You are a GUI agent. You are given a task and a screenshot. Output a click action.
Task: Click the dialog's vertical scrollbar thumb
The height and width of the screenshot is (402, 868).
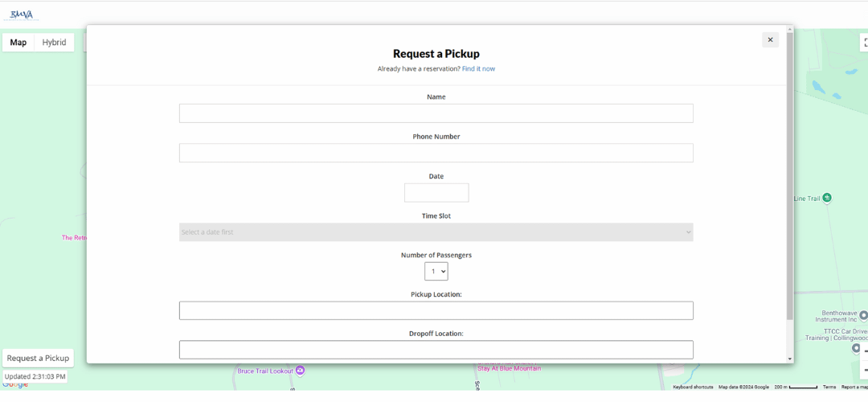(x=789, y=177)
